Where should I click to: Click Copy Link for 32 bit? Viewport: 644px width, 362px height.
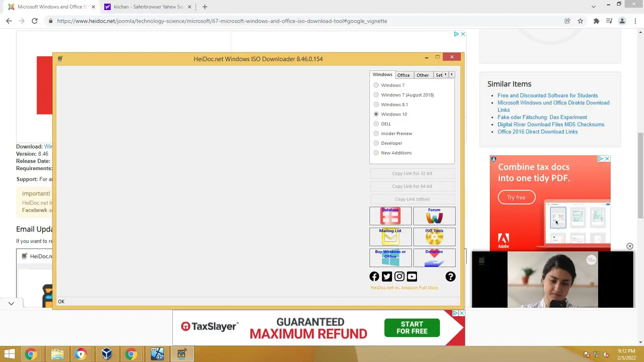pyautogui.click(x=412, y=173)
